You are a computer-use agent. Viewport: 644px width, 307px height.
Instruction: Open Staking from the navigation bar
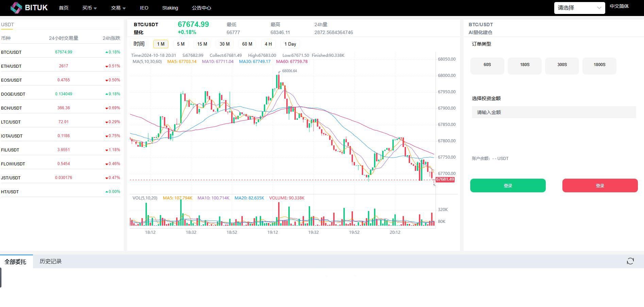(x=170, y=8)
